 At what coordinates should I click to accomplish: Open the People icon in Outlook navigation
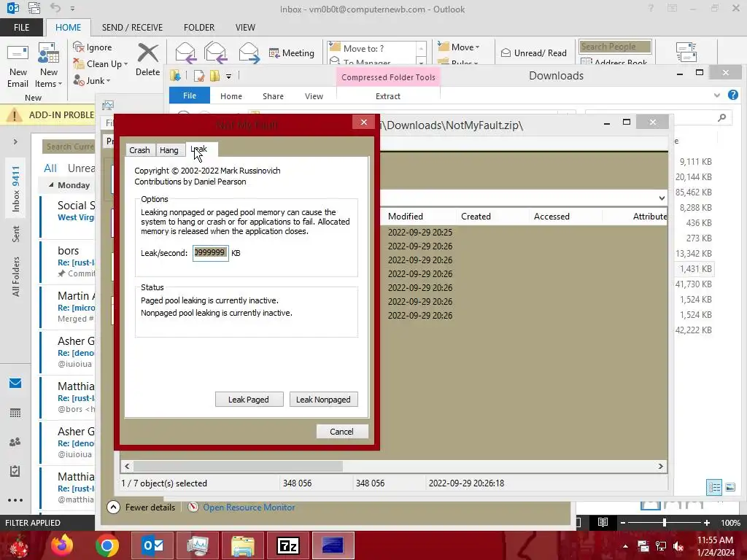[15, 442]
